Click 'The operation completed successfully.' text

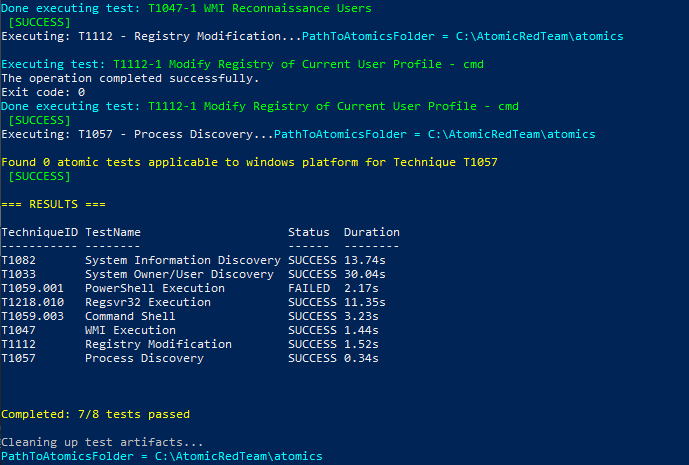(x=131, y=78)
